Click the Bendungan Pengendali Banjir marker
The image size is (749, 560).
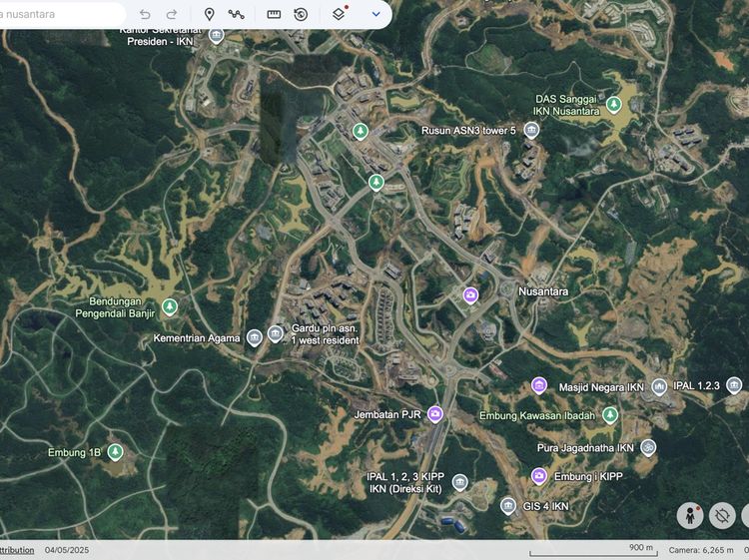point(170,306)
